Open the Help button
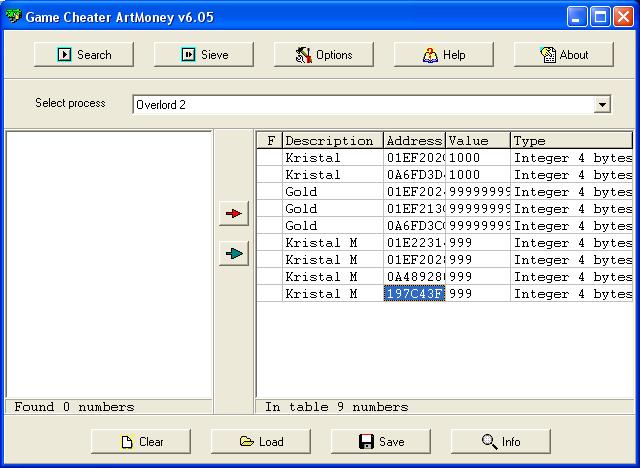 (x=444, y=54)
